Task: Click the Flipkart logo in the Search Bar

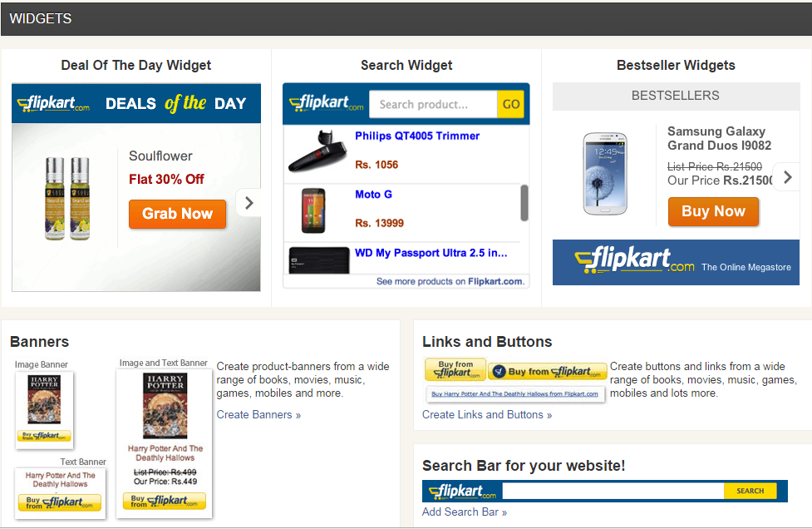Action: (461, 491)
